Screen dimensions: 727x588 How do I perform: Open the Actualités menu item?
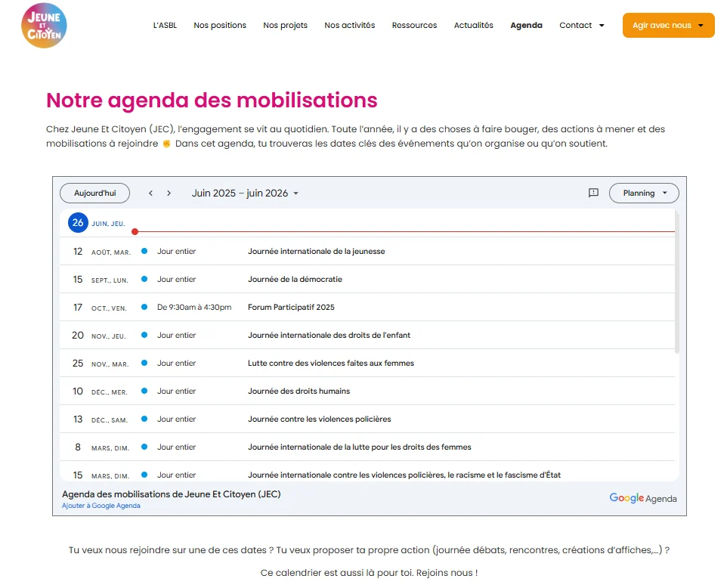click(473, 25)
